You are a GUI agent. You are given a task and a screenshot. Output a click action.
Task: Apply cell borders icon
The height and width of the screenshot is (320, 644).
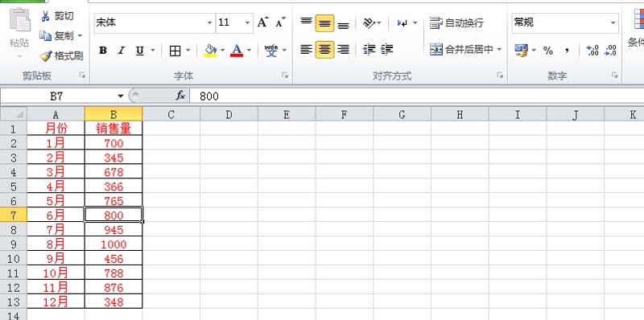pos(175,51)
